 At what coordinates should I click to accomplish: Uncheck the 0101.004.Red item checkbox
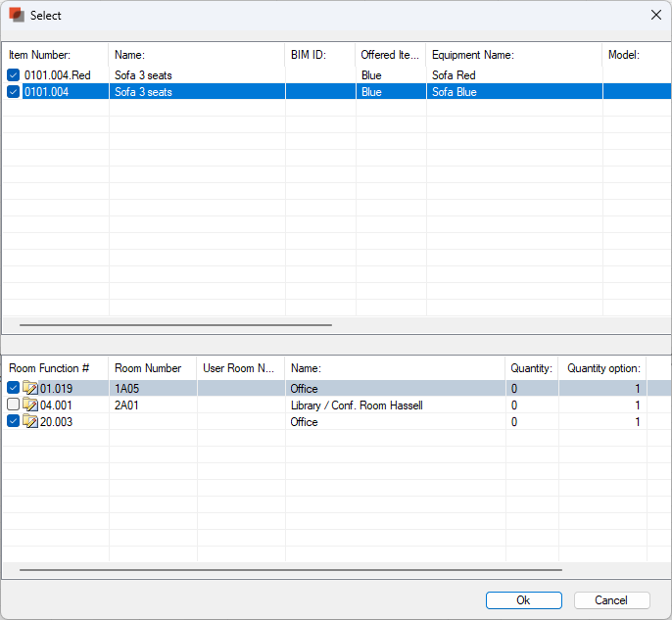[13, 75]
